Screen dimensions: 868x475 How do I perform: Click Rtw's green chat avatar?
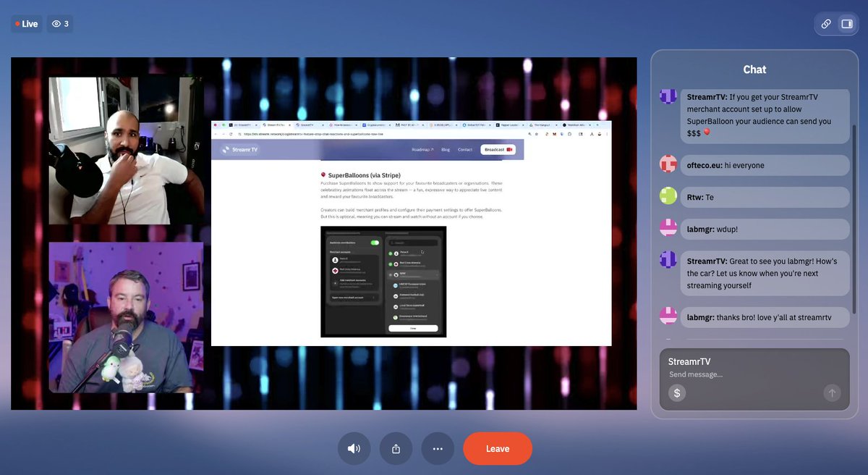tap(668, 196)
